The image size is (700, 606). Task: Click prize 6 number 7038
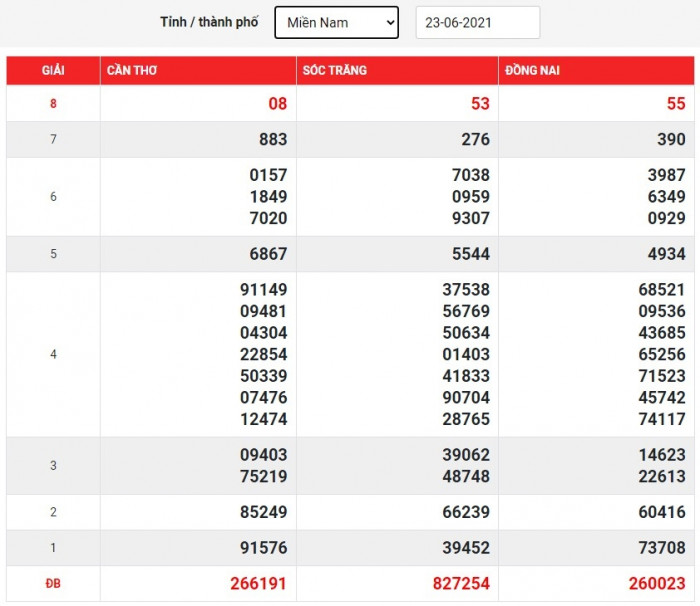470,175
